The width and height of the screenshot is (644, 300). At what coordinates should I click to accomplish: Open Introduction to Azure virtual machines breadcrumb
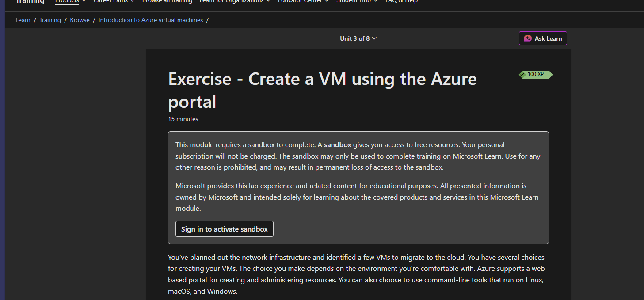[151, 20]
